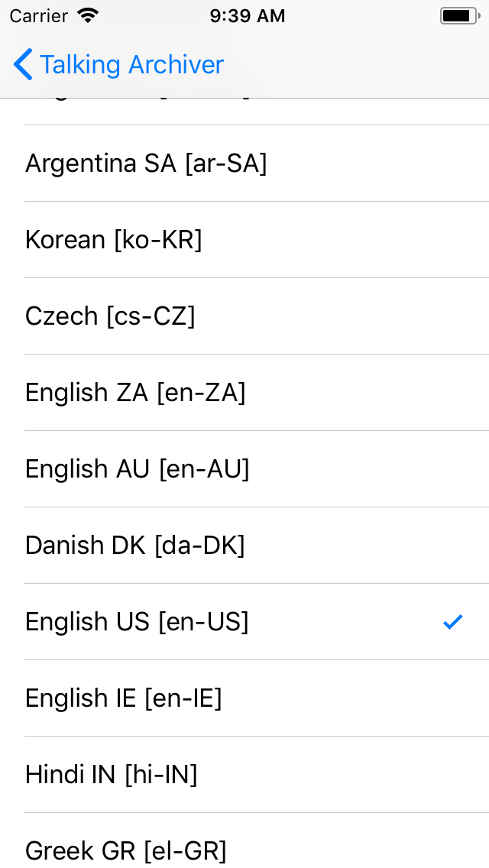Tap the Wi-Fi signal icon

tap(87, 15)
